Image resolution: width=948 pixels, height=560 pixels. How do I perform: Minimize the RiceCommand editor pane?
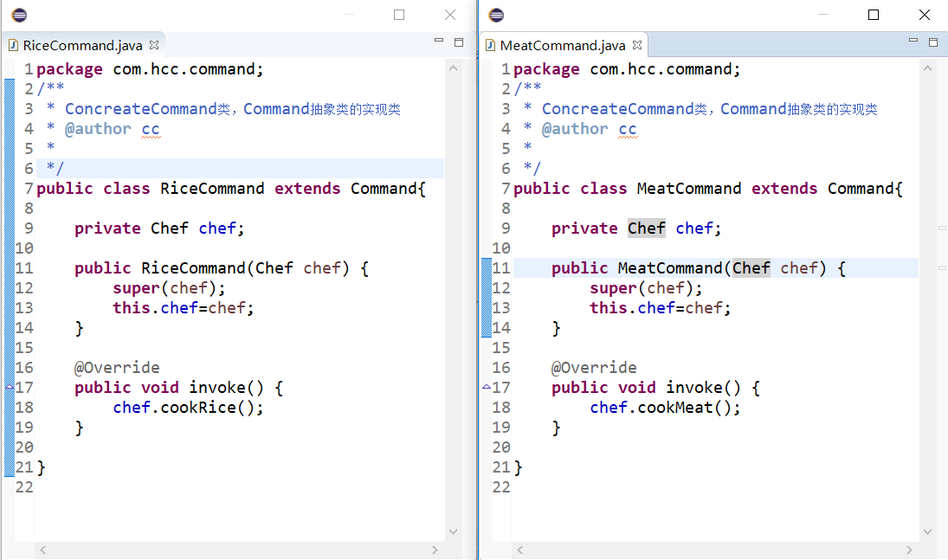point(439,41)
